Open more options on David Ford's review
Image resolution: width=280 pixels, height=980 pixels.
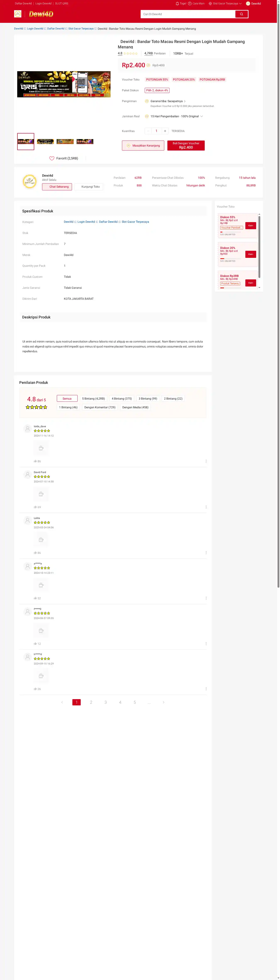coord(206,507)
